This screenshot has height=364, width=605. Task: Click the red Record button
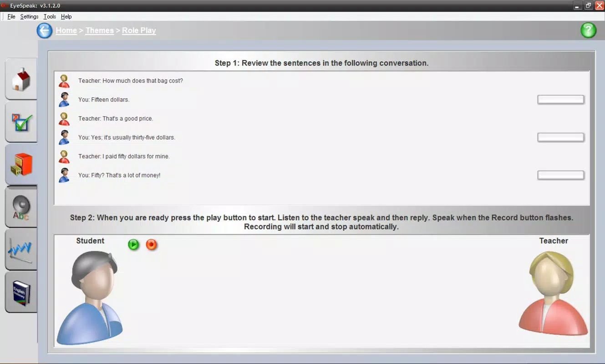[x=152, y=245]
